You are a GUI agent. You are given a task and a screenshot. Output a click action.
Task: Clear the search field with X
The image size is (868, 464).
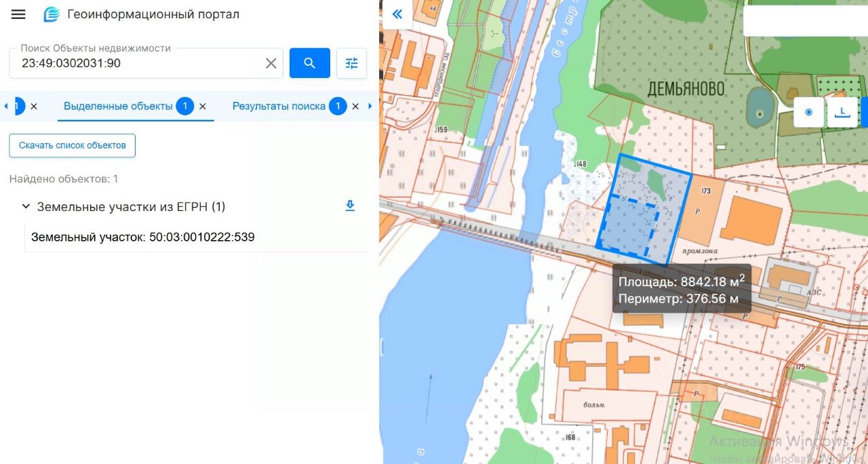(271, 63)
